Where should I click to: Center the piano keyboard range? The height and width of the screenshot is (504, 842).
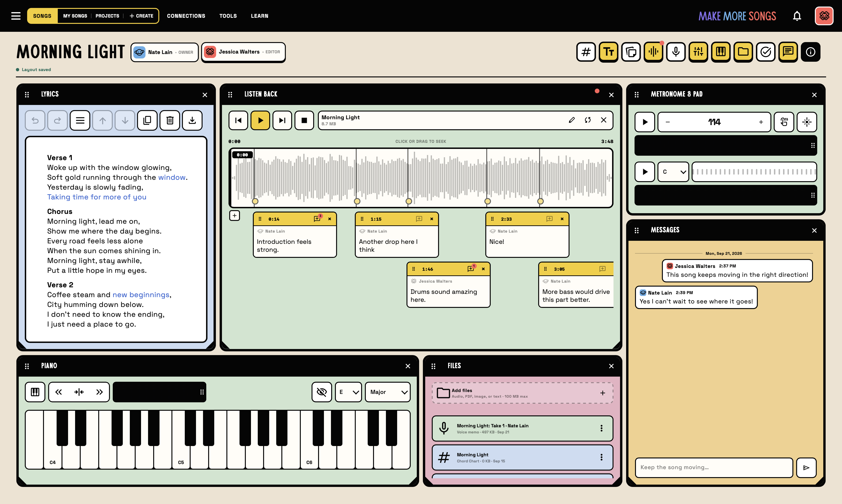point(79,392)
